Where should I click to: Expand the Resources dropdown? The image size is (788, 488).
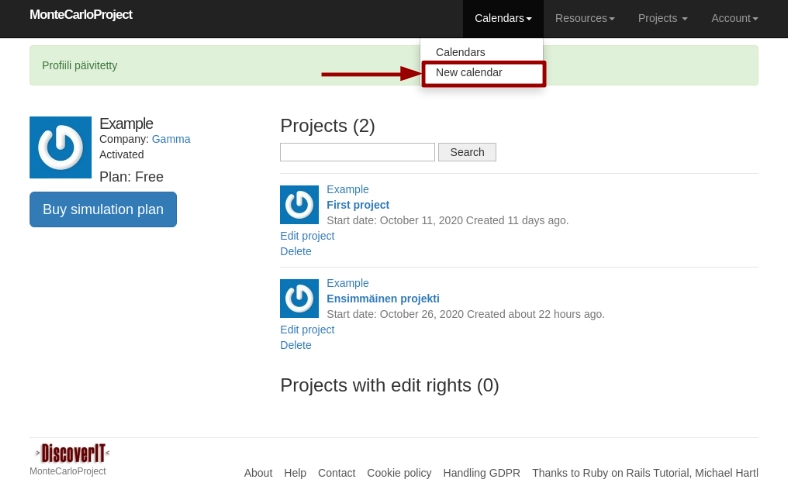coord(584,18)
